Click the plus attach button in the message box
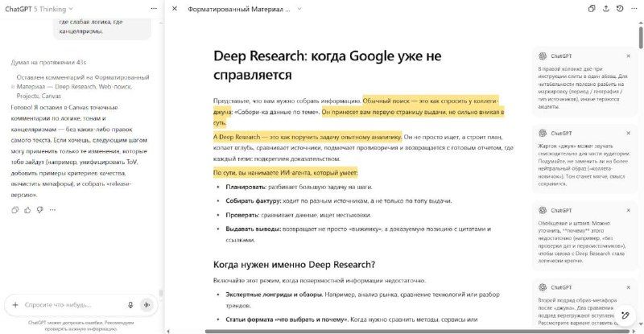The height and width of the screenshot is (334, 644). (x=15, y=305)
